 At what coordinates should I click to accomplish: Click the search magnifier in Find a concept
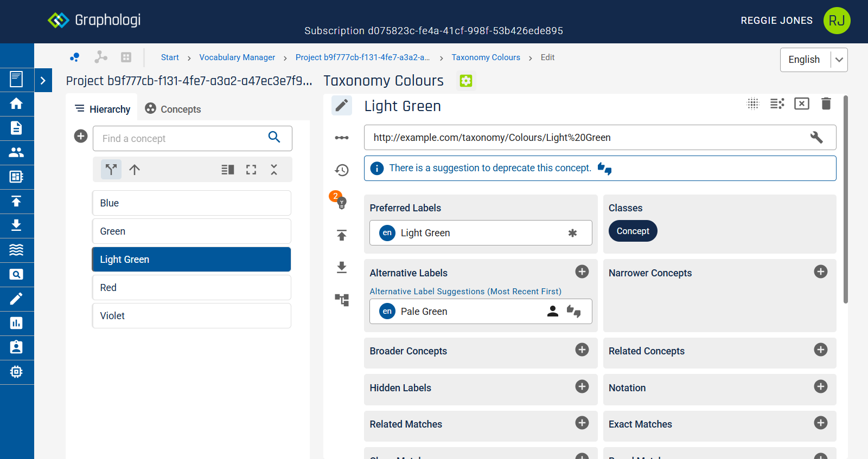pos(274,138)
